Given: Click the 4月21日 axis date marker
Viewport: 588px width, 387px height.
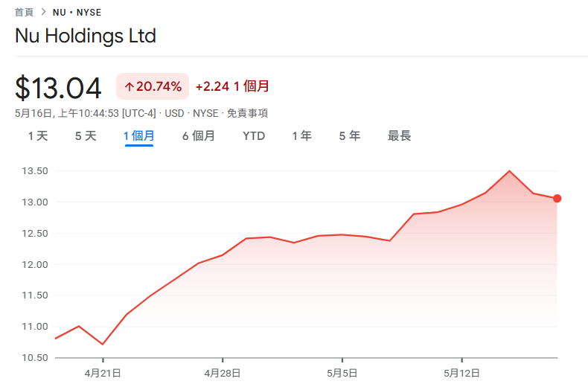Looking at the screenshot, I should click(x=103, y=373).
